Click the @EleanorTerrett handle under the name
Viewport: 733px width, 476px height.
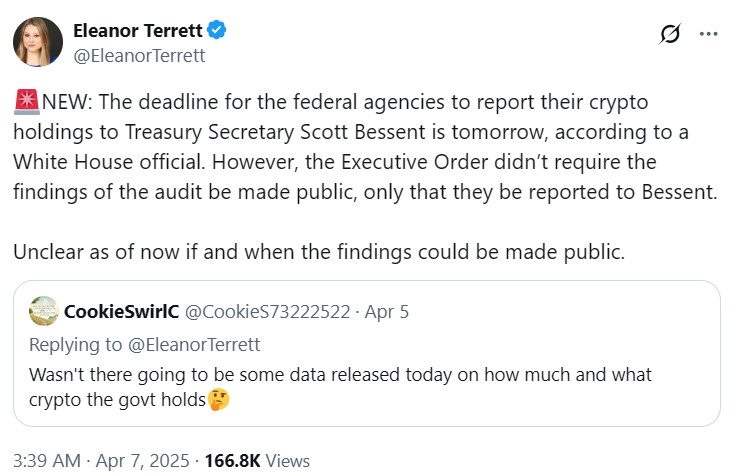[x=139, y=55]
